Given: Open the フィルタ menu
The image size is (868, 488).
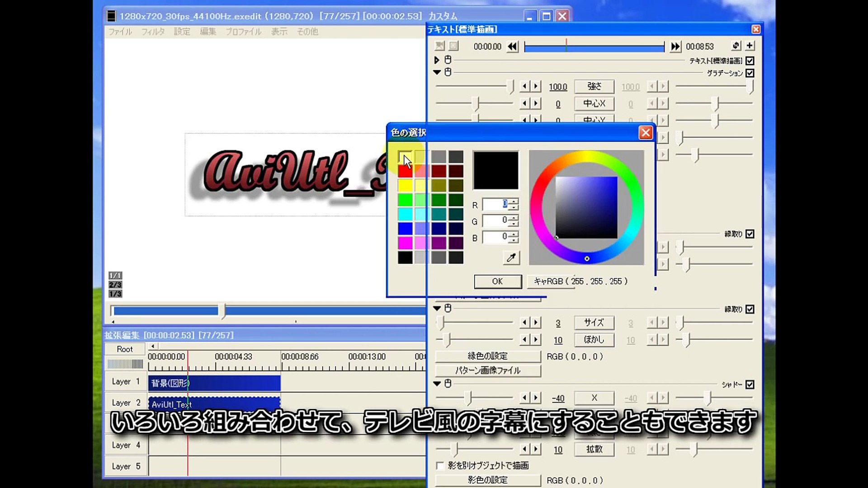Looking at the screenshot, I should click(153, 32).
